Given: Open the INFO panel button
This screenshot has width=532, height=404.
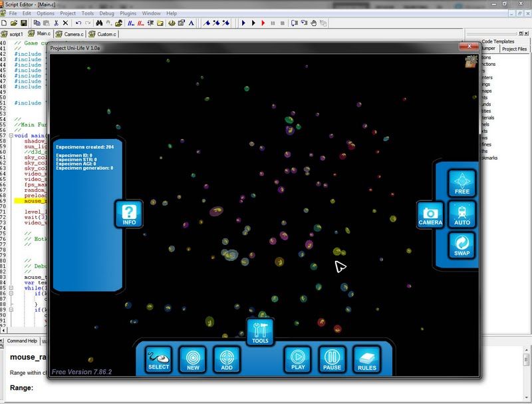Looking at the screenshot, I should [129, 214].
